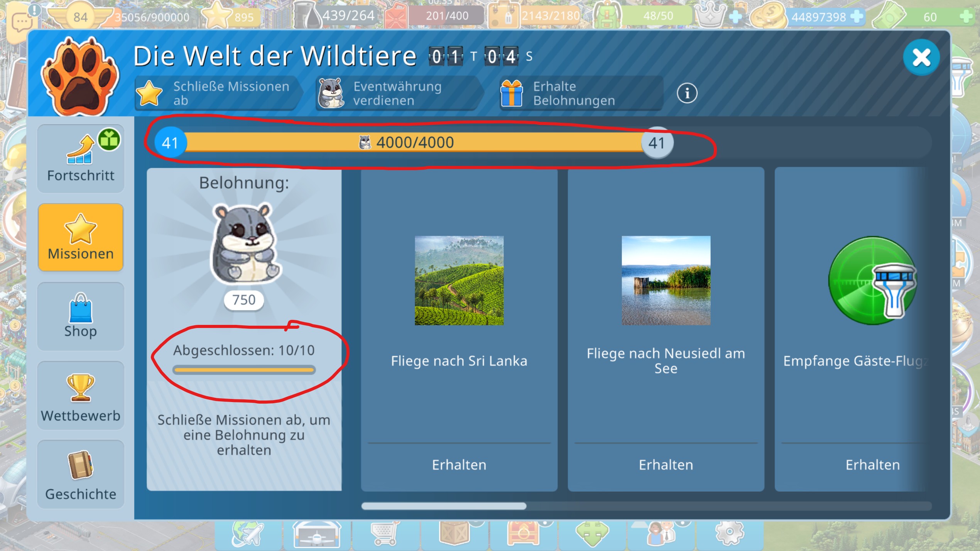The width and height of the screenshot is (980, 551).
Task: Click the Abgeschlossen 10/10 progress bar
Action: coord(244,370)
